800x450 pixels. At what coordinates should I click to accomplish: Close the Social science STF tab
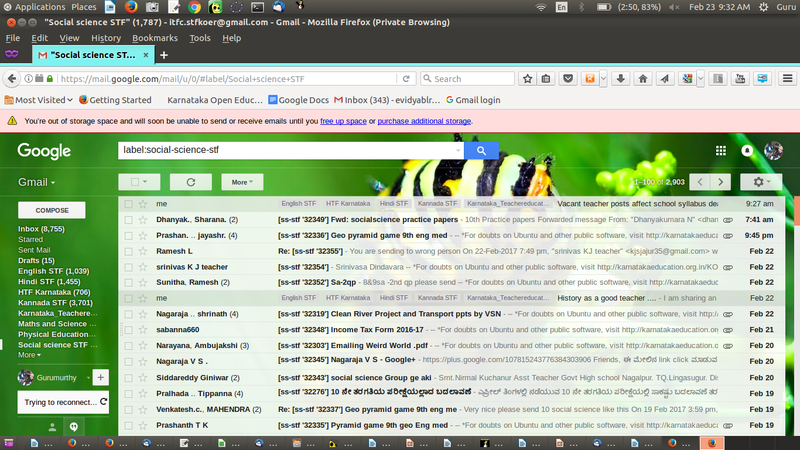(x=145, y=55)
